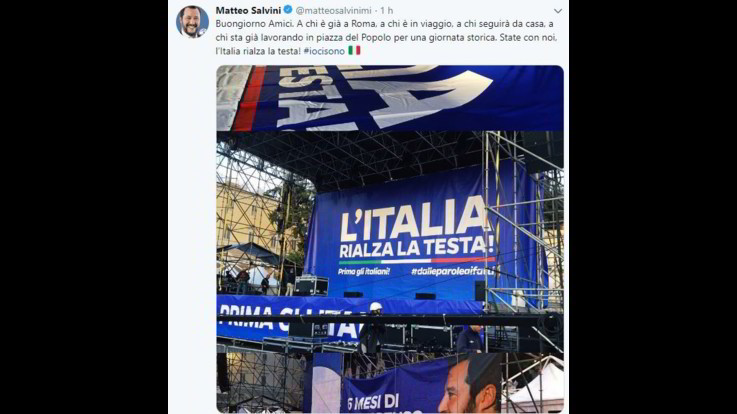Click the worker wearing a white helmet

pos(373,328)
